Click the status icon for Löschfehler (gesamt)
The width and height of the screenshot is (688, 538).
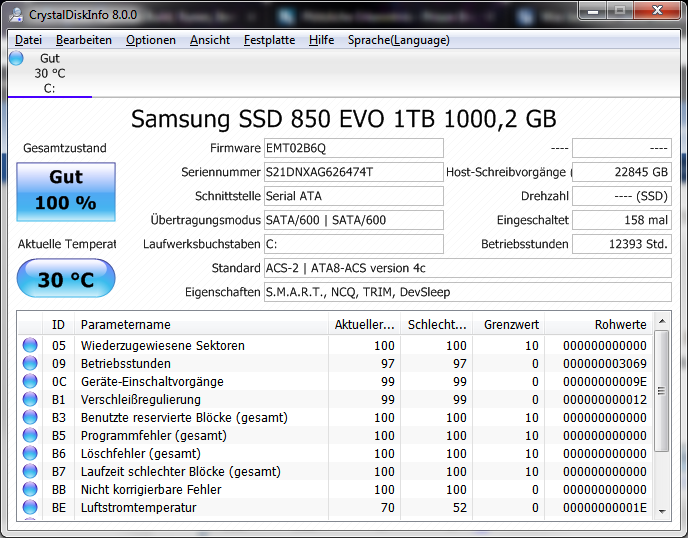point(30,453)
